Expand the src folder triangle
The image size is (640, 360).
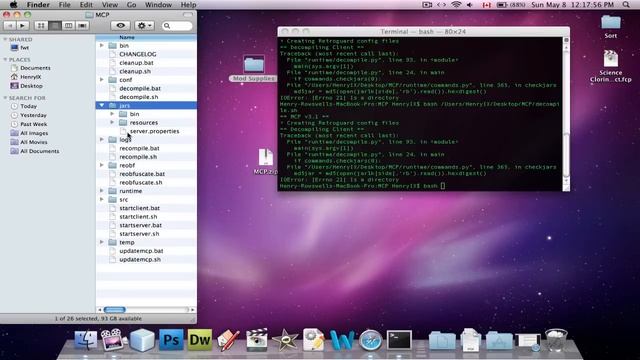(x=102, y=199)
